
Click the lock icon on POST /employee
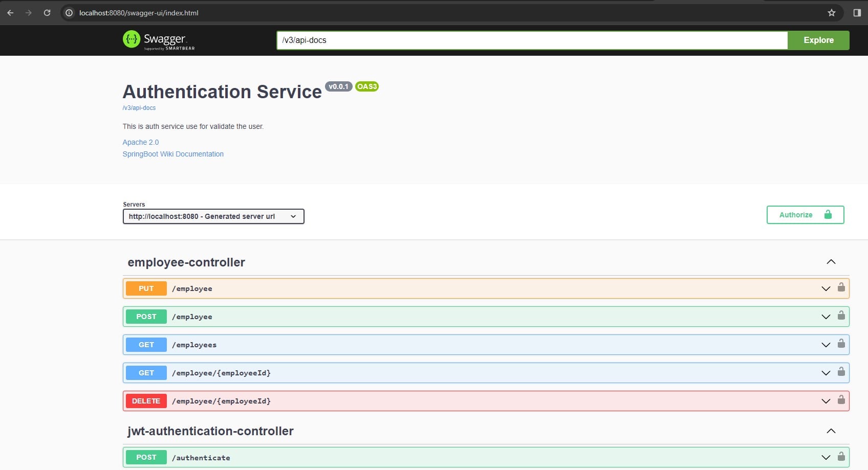[841, 316]
